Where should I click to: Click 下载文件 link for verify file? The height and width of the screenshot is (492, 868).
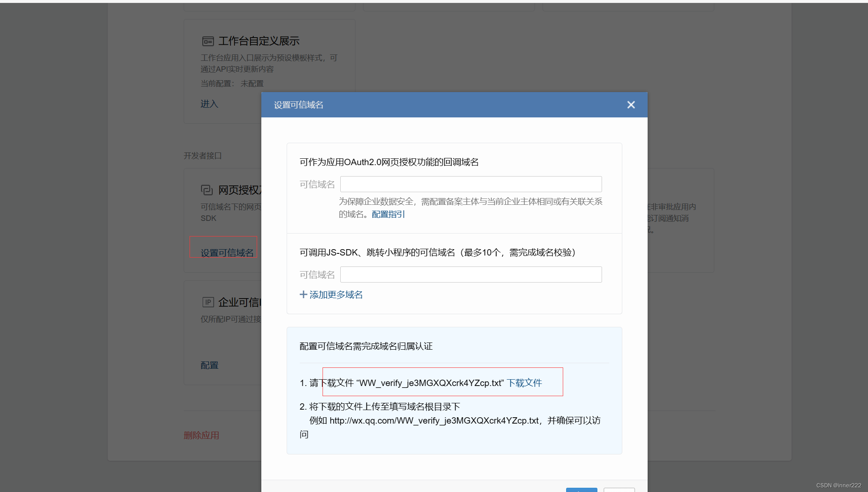pos(524,383)
